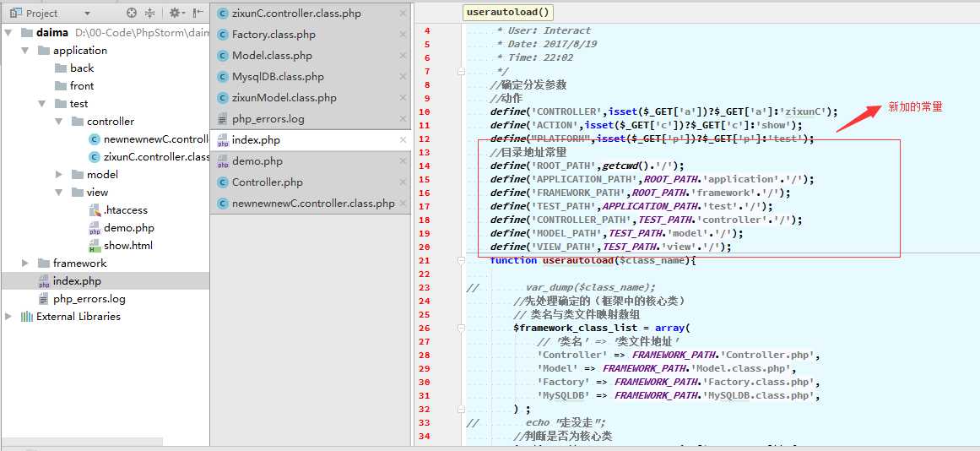Click the framework folder icon
Screen dimensions: 980x451
point(44,264)
